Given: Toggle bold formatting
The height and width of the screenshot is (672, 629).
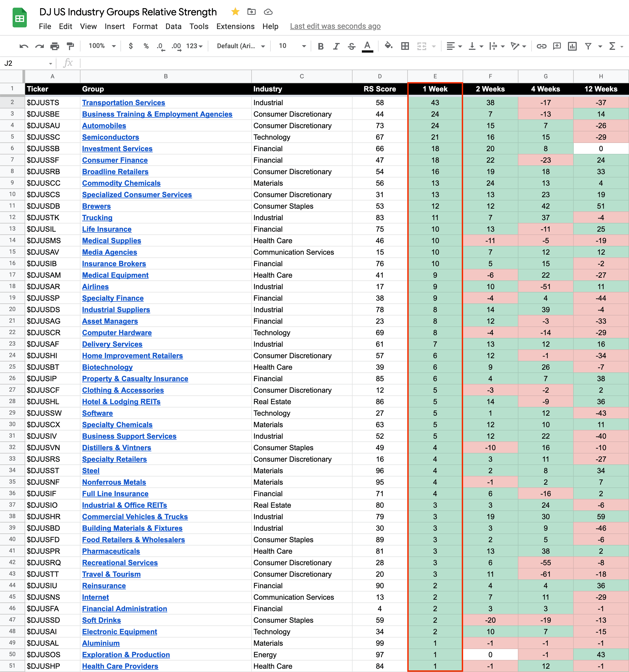Looking at the screenshot, I should coord(321,46).
